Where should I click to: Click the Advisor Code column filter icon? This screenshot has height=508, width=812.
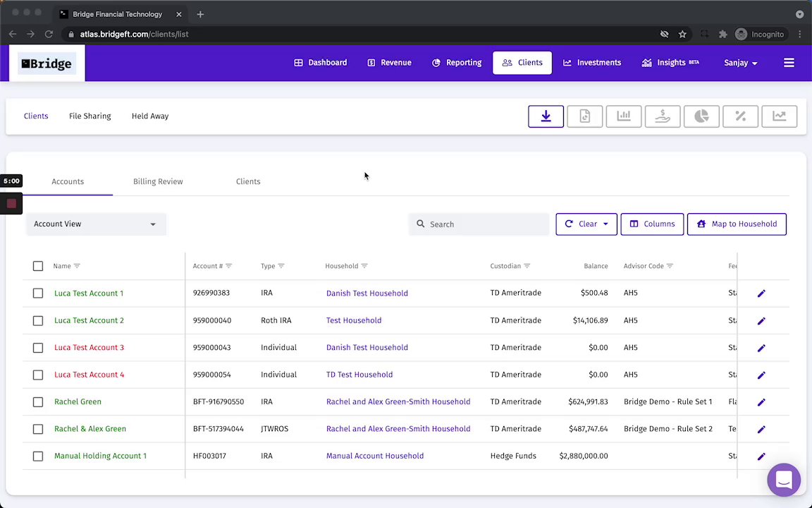pos(670,266)
